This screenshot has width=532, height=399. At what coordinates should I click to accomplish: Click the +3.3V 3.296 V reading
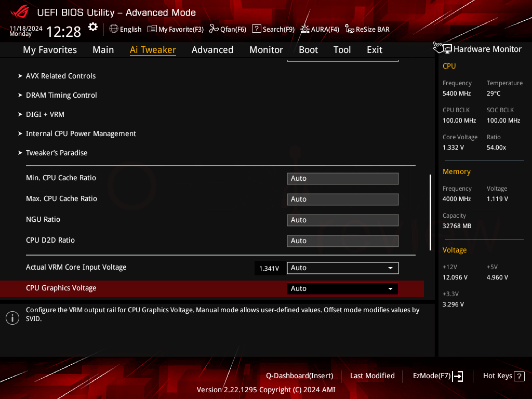453,304
